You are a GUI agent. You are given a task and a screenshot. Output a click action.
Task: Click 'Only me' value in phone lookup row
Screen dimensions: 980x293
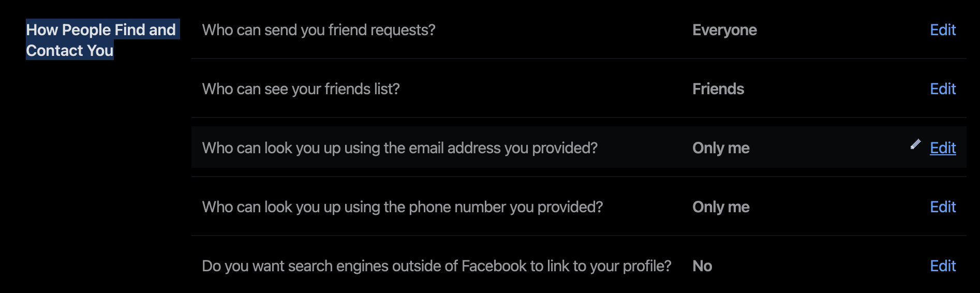[721, 207]
